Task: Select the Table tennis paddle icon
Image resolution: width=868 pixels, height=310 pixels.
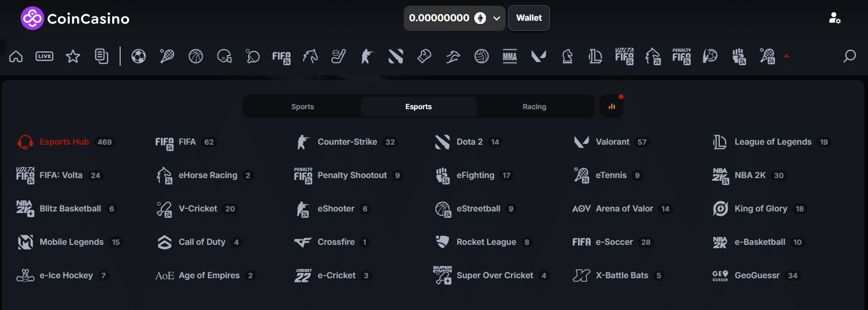Action: click(x=253, y=56)
